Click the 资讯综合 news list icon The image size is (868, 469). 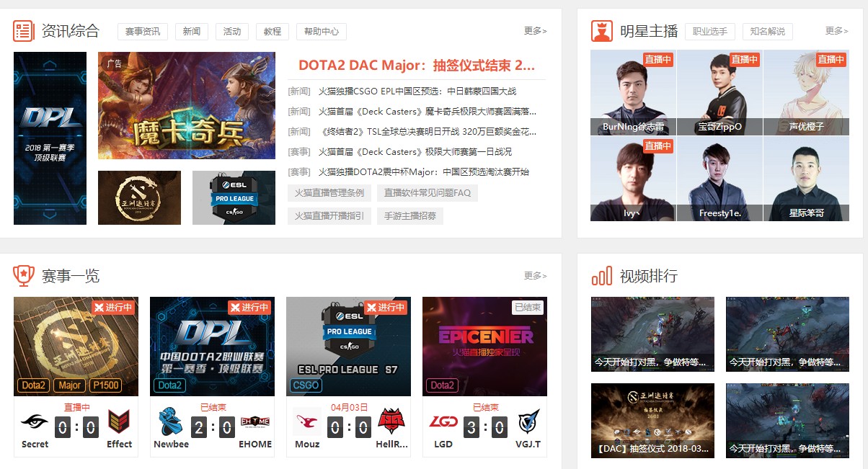[x=24, y=31]
